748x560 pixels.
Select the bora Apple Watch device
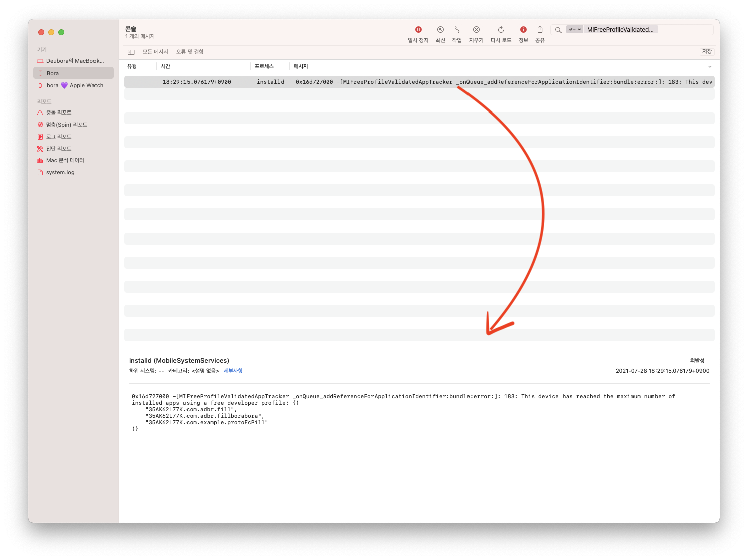[x=73, y=85]
